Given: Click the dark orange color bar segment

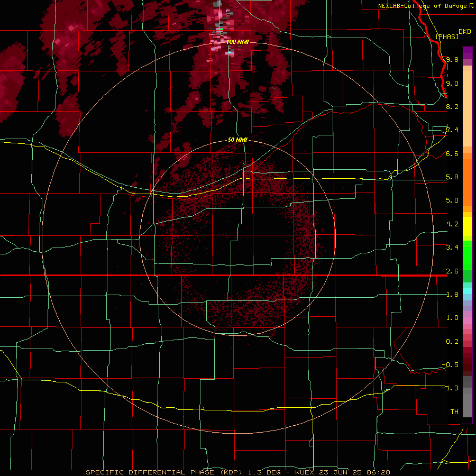Looking at the screenshot, I should 467,182.
